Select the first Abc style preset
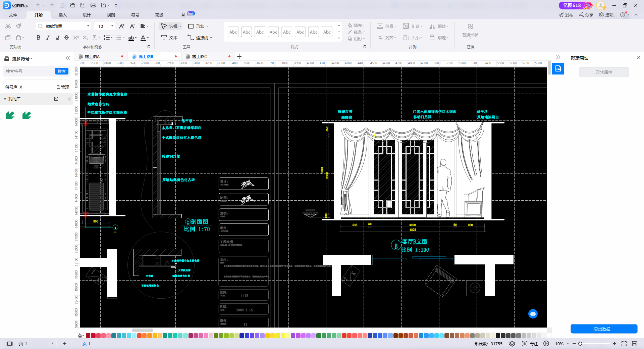644x349 pixels. pyautogui.click(x=233, y=32)
